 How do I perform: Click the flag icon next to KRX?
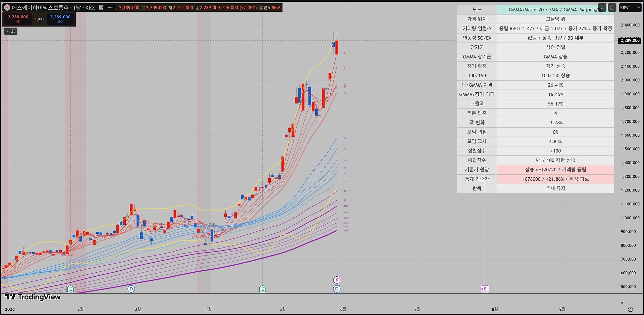[101, 7]
